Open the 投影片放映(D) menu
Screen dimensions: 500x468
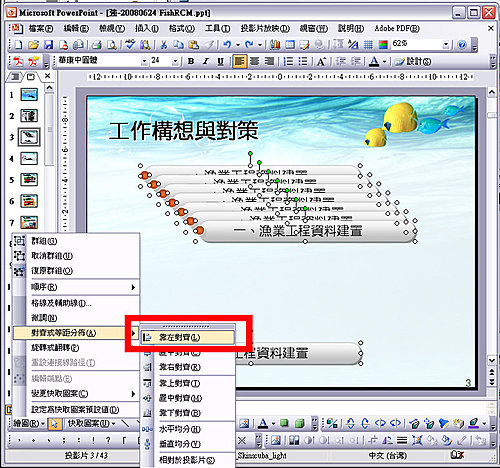click(265, 29)
